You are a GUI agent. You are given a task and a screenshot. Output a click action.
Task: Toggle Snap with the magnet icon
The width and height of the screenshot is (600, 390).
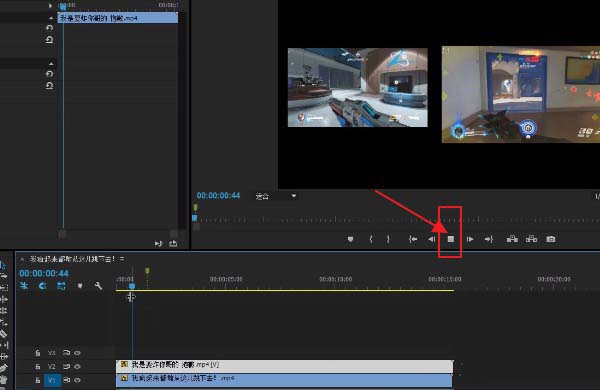pyautogui.click(x=42, y=286)
